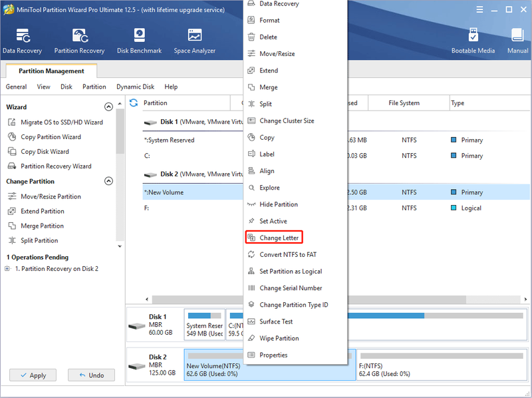
Task: Open the Dynamic Disk menu
Action: point(136,87)
